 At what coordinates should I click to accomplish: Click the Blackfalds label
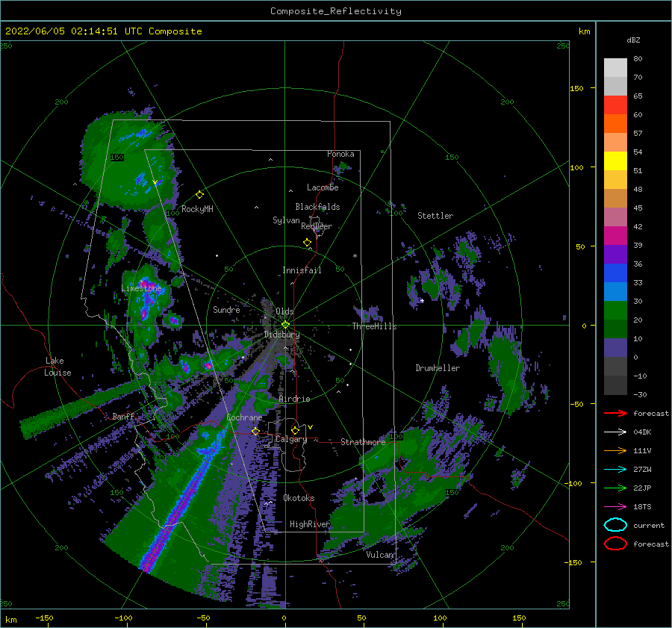(x=317, y=207)
